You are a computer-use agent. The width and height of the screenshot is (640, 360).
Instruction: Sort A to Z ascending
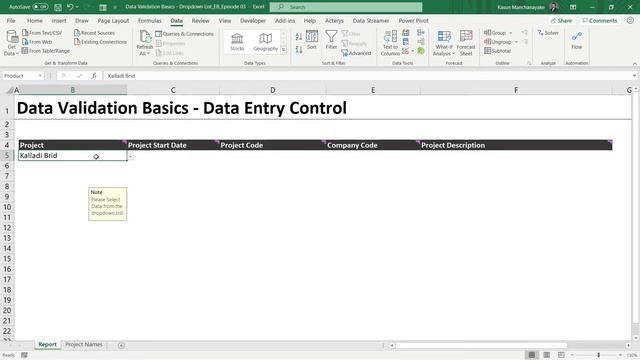click(299, 37)
